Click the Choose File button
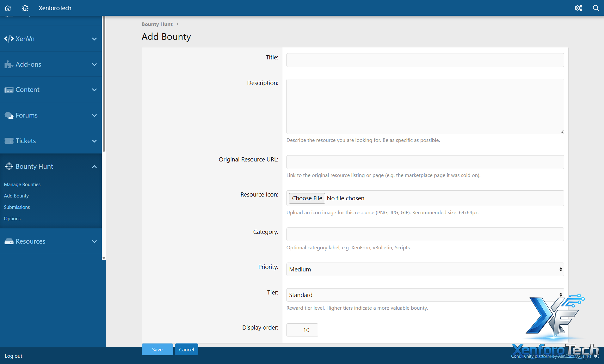 tap(307, 198)
